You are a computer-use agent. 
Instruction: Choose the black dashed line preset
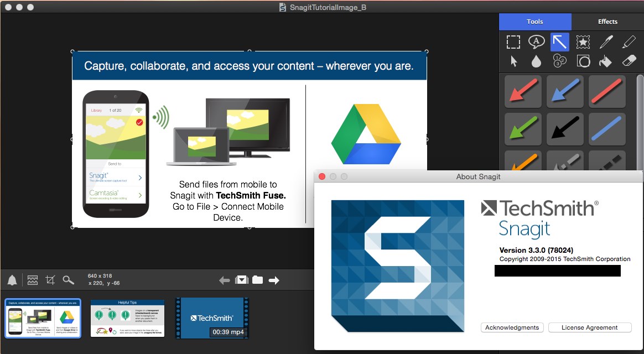coord(606,160)
